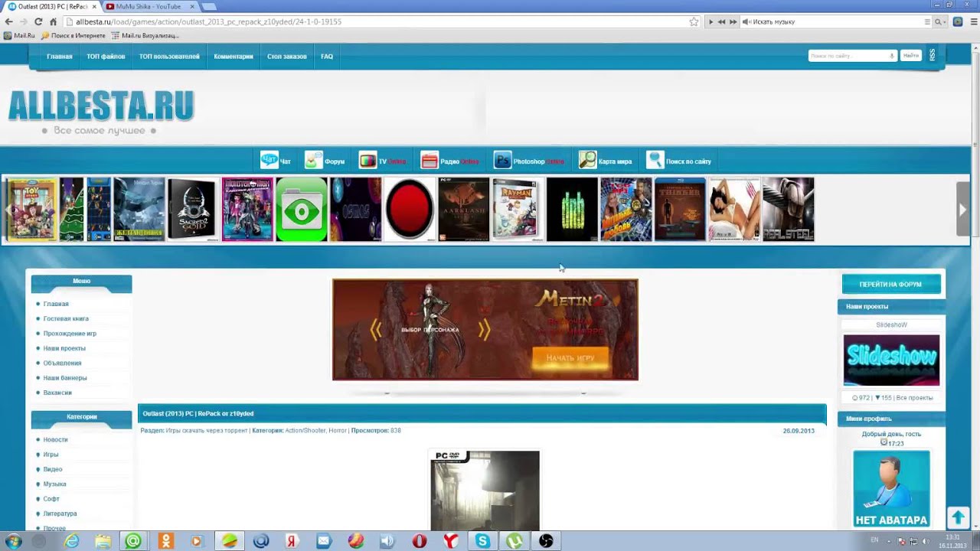Screen dimensions: 980x551
Task: Click the Начать игру banner button
Action: click(570, 357)
